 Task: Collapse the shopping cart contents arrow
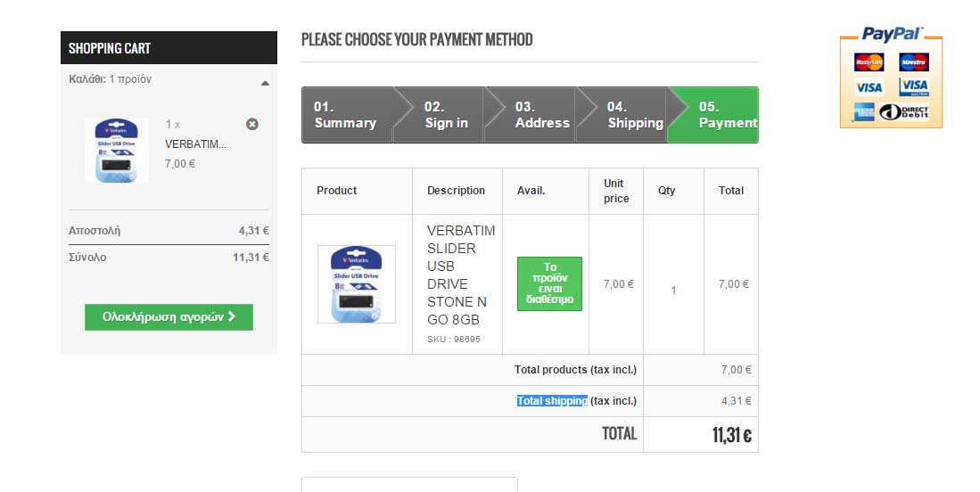(265, 83)
